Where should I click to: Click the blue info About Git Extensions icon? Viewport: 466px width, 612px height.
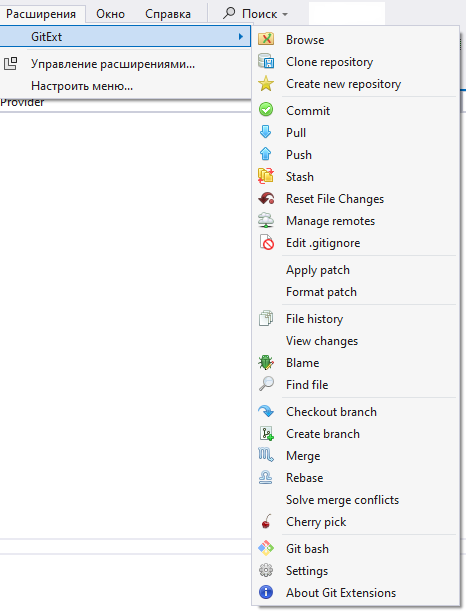(x=266, y=592)
